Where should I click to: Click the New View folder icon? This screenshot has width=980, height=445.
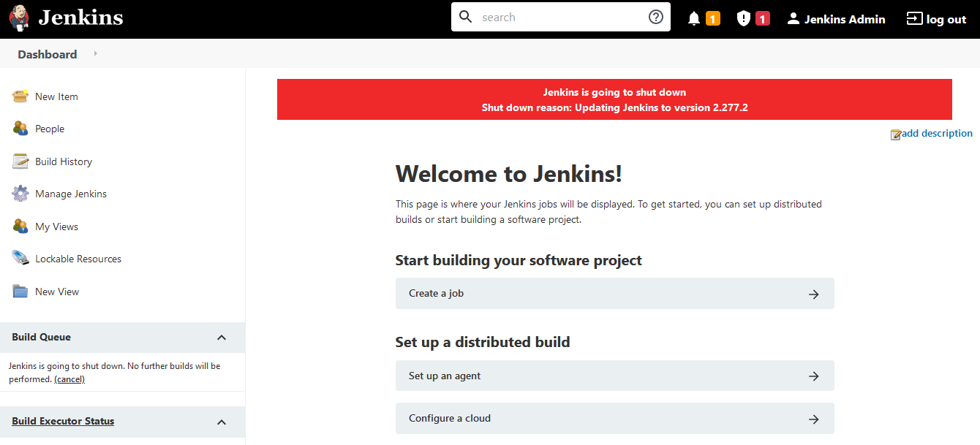click(x=20, y=292)
